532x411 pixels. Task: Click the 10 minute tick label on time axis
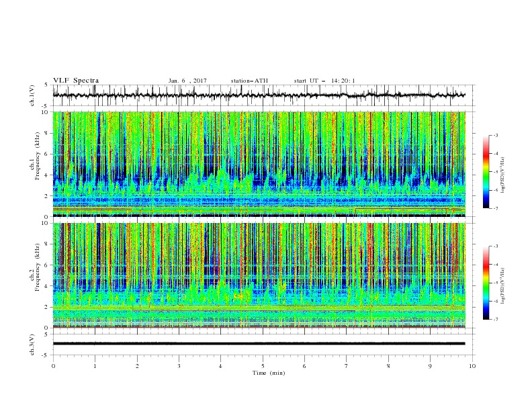pos(472,366)
